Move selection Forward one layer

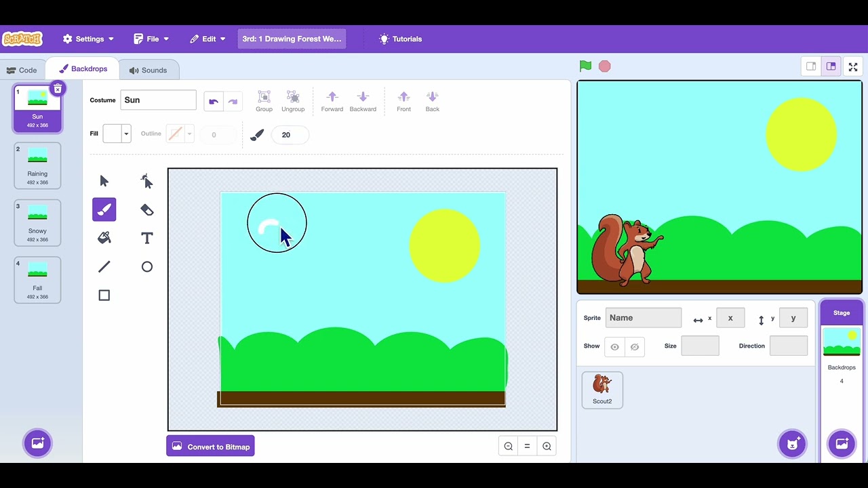click(x=332, y=101)
